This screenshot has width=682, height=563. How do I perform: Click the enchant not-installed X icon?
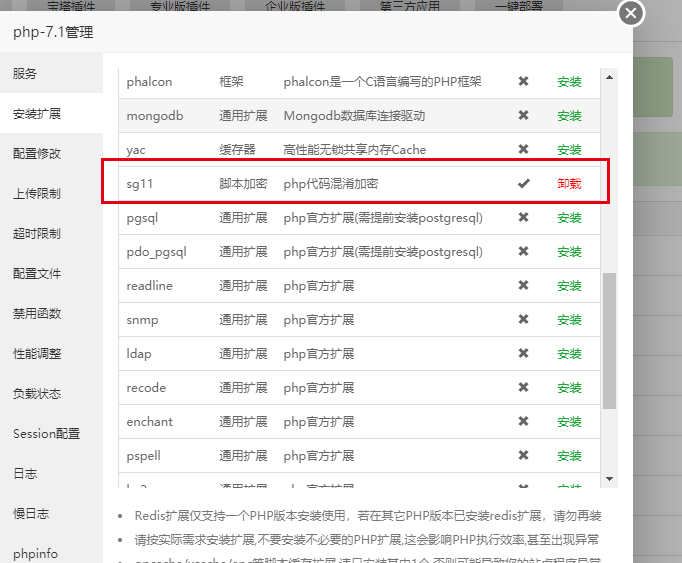[523, 421]
